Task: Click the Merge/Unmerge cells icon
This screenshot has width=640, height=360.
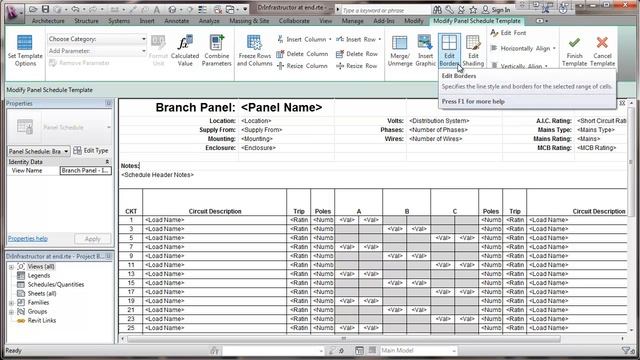Action: (x=399, y=43)
